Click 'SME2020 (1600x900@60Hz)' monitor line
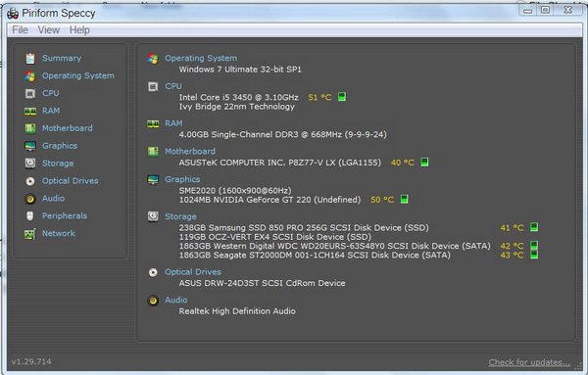 coord(235,190)
